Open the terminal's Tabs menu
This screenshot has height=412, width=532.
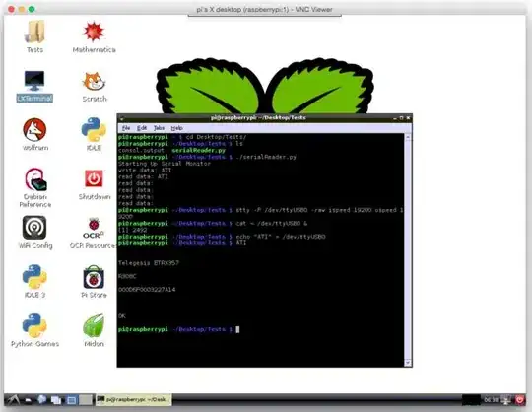click(x=159, y=128)
